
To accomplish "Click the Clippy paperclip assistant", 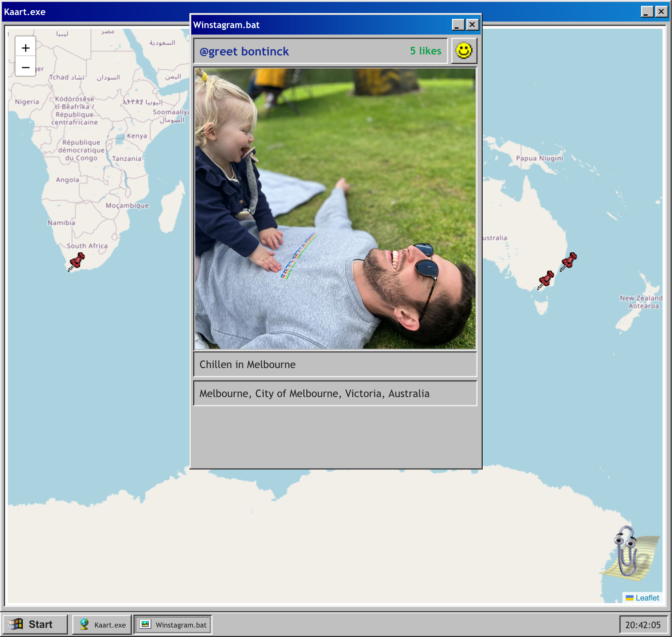I will click(x=627, y=554).
